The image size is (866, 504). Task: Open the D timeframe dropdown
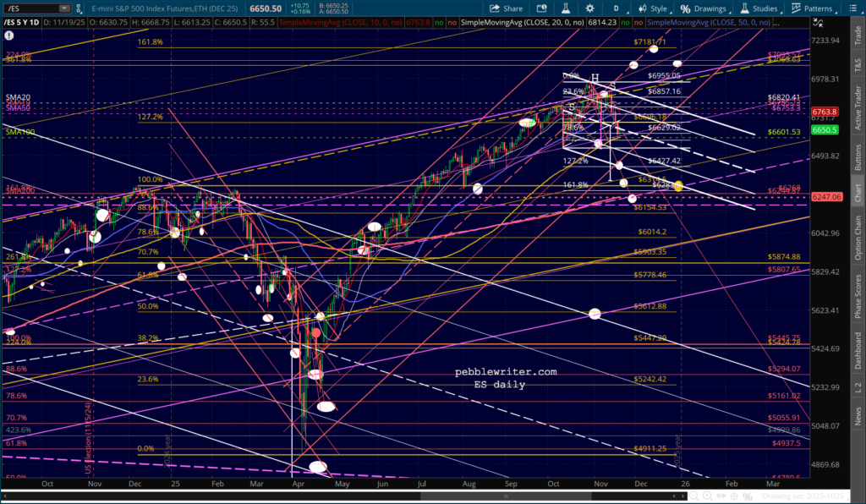click(x=617, y=8)
